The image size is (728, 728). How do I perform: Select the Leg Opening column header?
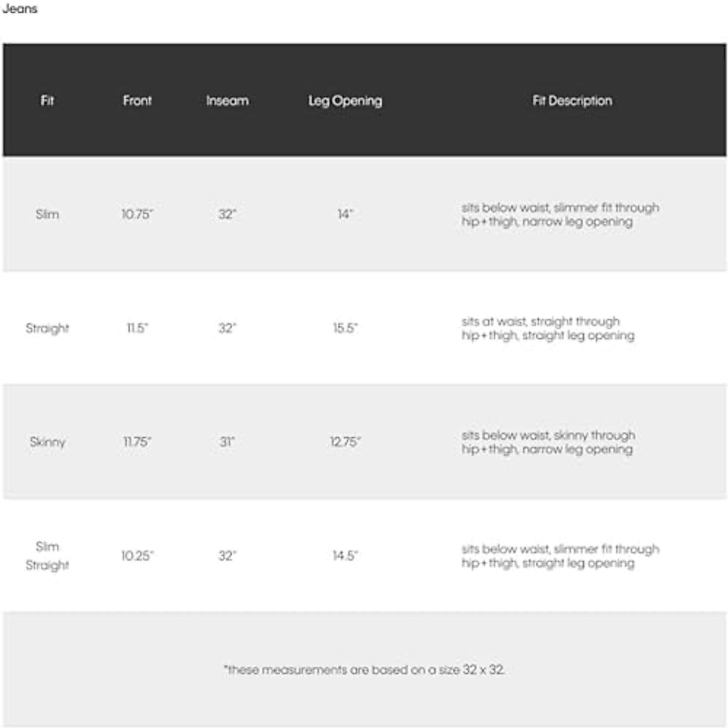(345, 101)
